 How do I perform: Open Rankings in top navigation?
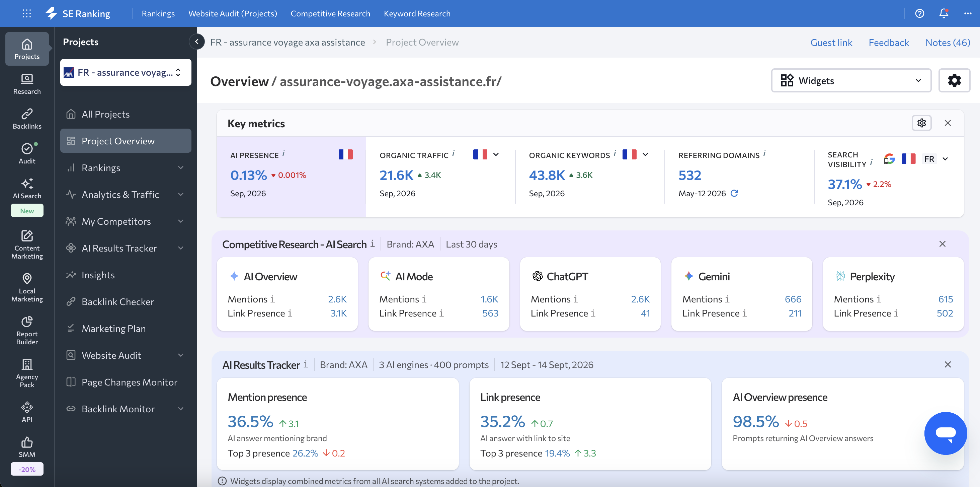158,13
